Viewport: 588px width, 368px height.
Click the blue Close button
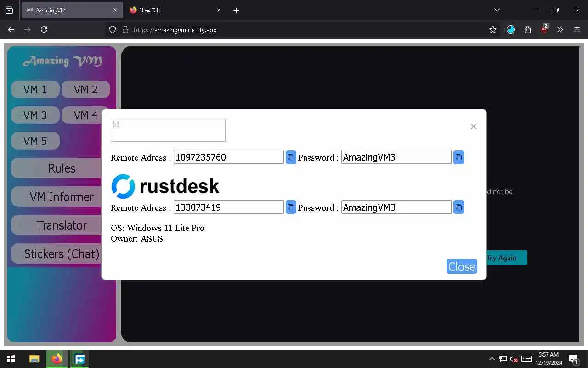click(462, 266)
